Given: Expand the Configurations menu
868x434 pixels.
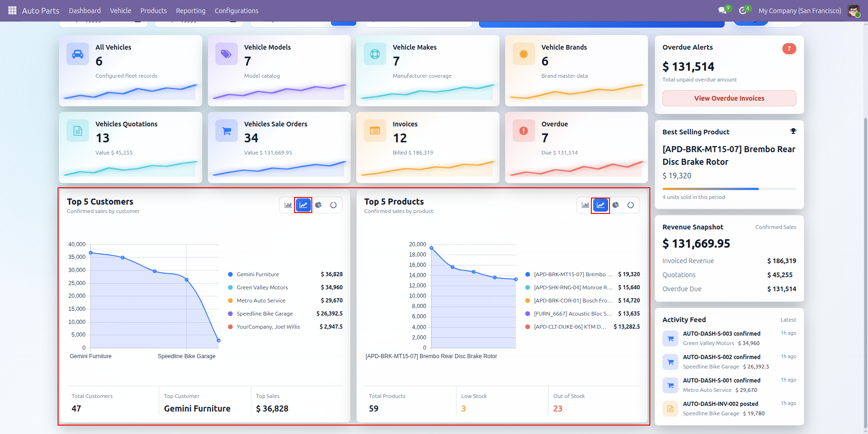Looking at the screenshot, I should pos(236,11).
